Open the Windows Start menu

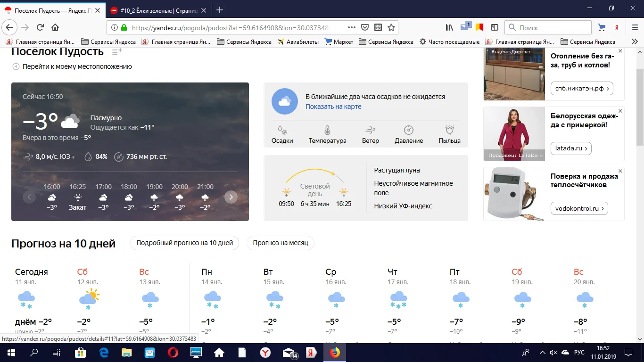click(x=11, y=352)
